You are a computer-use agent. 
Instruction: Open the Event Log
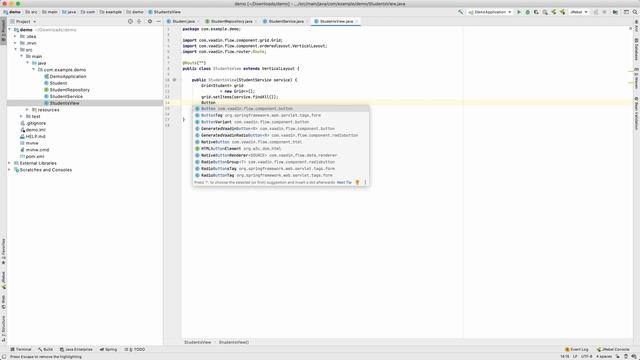tap(576, 349)
